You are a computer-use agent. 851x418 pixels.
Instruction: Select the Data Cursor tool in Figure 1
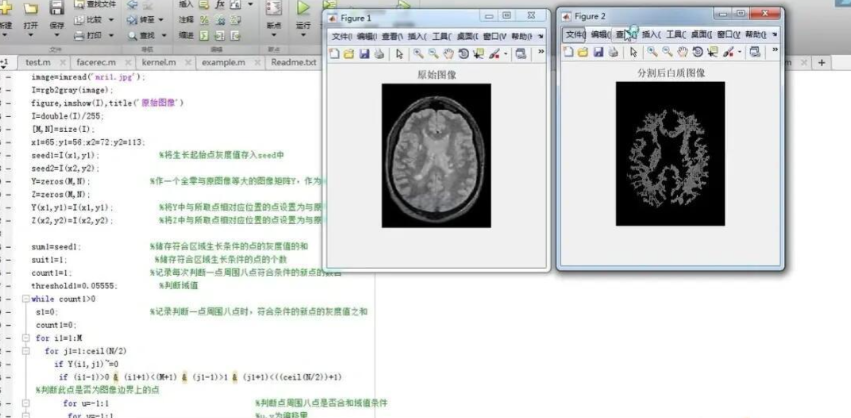pos(478,53)
